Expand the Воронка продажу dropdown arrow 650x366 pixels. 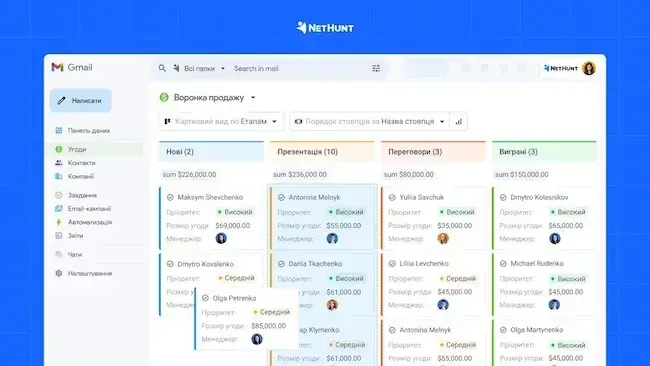[x=253, y=97]
